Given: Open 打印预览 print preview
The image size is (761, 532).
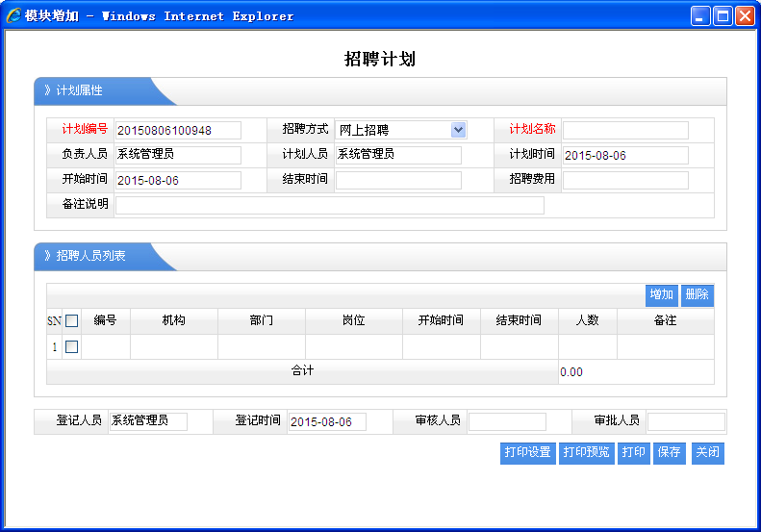Looking at the screenshot, I should pos(586,452).
